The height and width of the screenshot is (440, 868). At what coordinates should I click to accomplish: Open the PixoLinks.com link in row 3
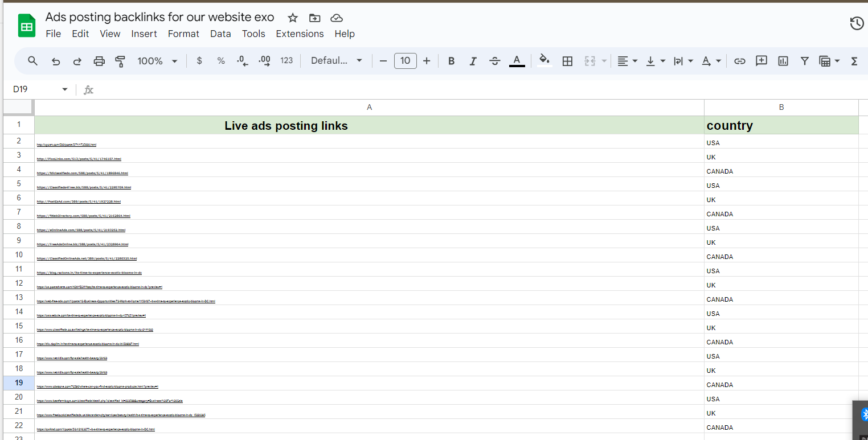[x=79, y=159]
